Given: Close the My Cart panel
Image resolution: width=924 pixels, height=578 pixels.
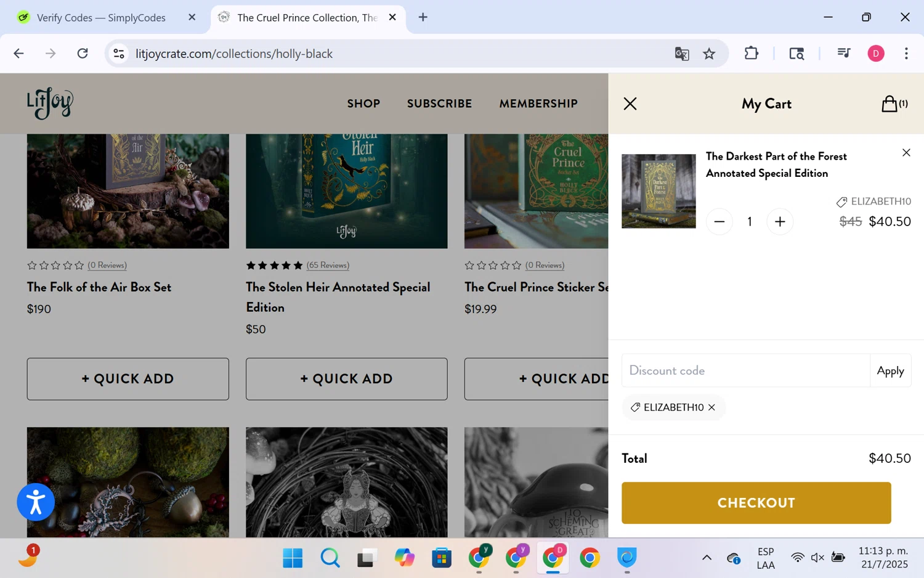Looking at the screenshot, I should (630, 104).
